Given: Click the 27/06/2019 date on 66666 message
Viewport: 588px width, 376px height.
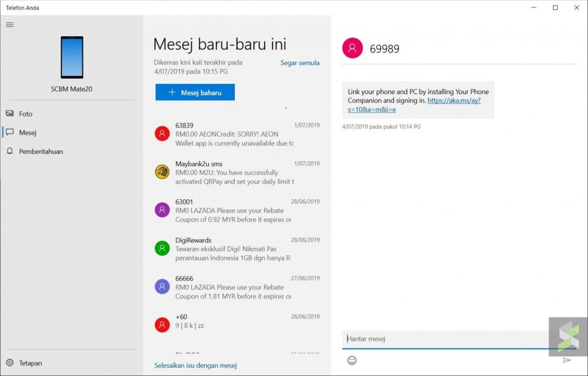Looking at the screenshot, I should coord(305,278).
